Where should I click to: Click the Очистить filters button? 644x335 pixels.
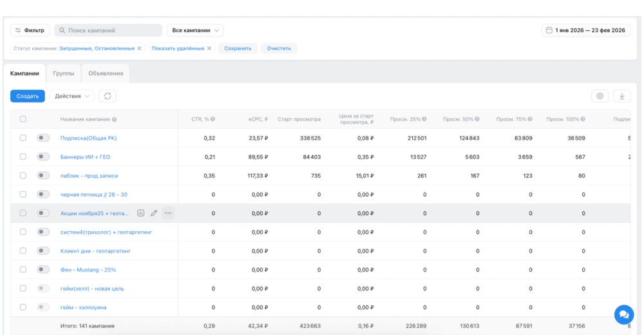pos(279,48)
